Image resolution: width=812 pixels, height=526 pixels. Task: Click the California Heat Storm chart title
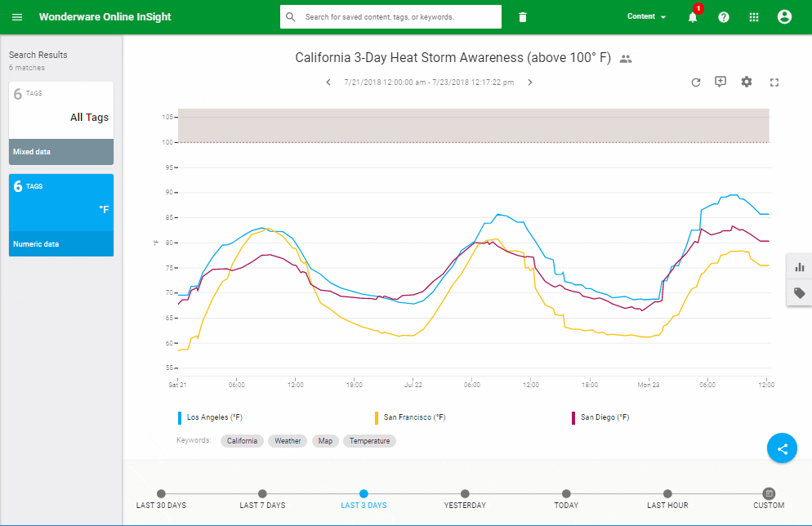tap(453, 57)
